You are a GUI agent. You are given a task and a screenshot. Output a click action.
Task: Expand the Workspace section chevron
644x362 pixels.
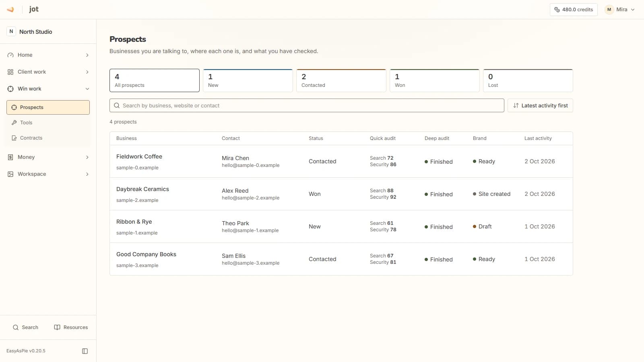[x=87, y=174]
